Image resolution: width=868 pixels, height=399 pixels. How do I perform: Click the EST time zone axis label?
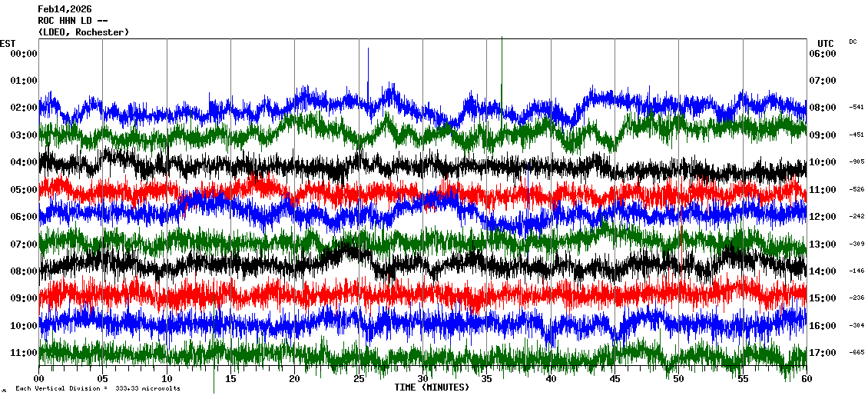7,43
